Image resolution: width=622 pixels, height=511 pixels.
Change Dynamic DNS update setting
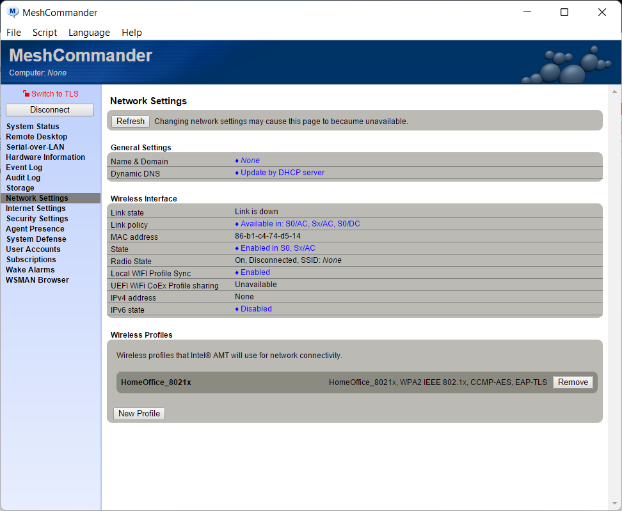point(281,172)
